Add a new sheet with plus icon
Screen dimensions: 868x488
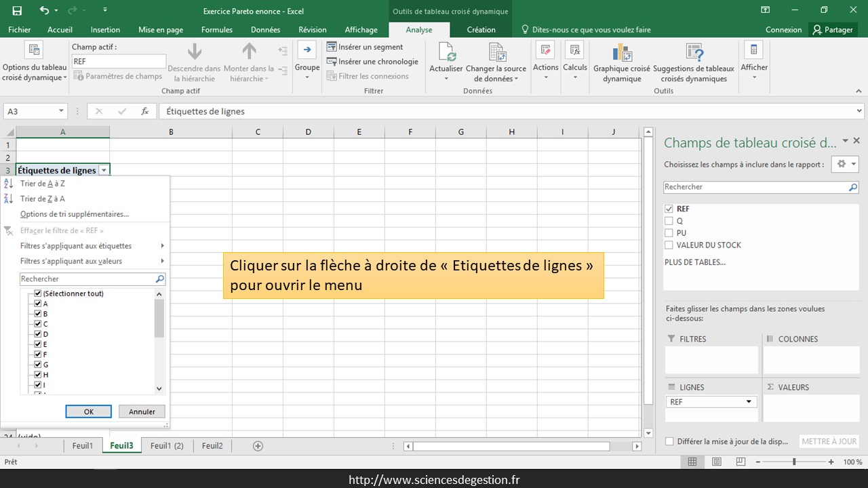tap(258, 445)
